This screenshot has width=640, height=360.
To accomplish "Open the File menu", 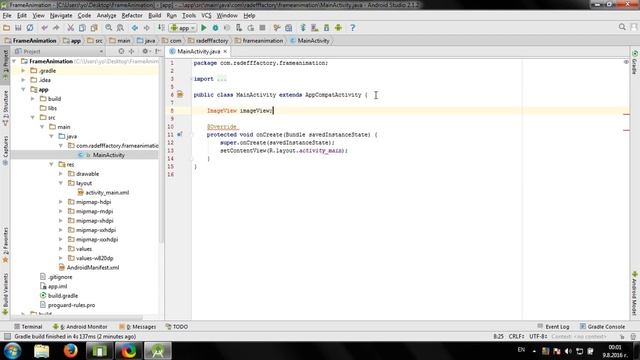I will coord(7,16).
